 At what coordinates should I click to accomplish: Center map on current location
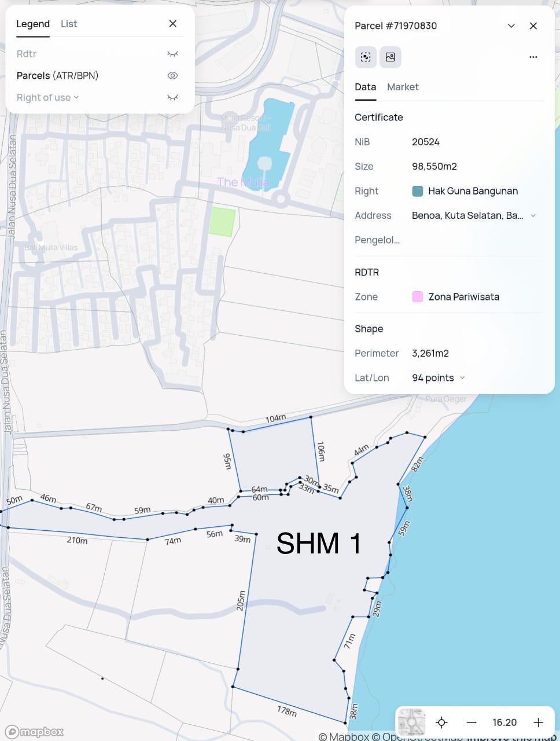(x=441, y=722)
